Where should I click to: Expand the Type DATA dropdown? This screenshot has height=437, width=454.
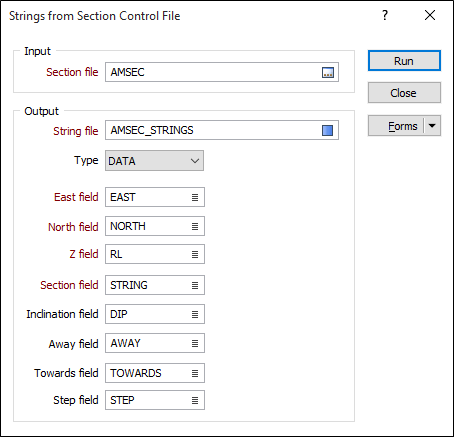[x=154, y=161]
